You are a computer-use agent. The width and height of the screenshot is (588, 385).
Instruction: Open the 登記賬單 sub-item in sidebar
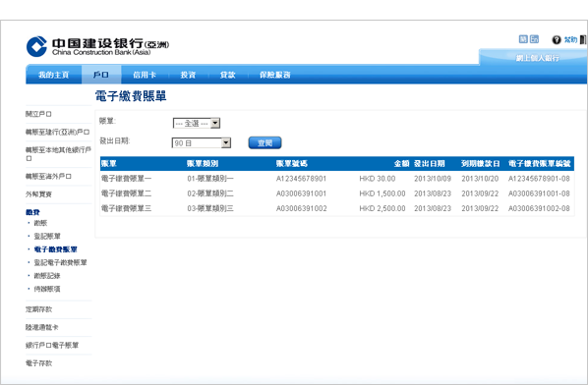[x=47, y=237]
